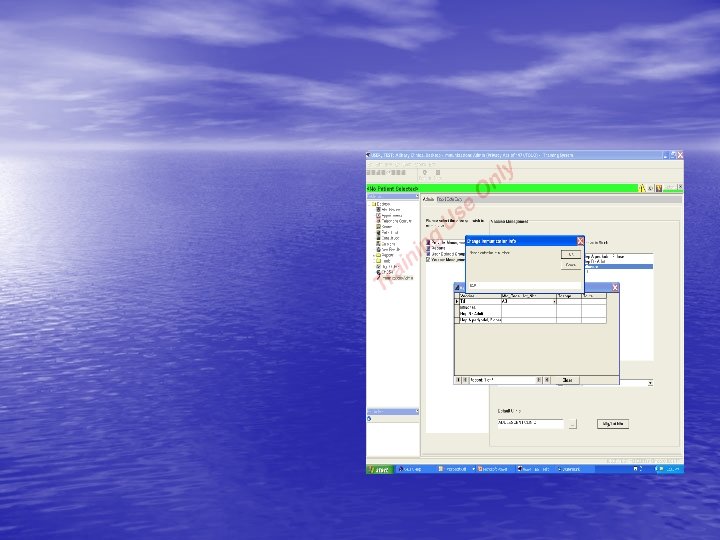Close the green patient bar with its X

[680, 187]
